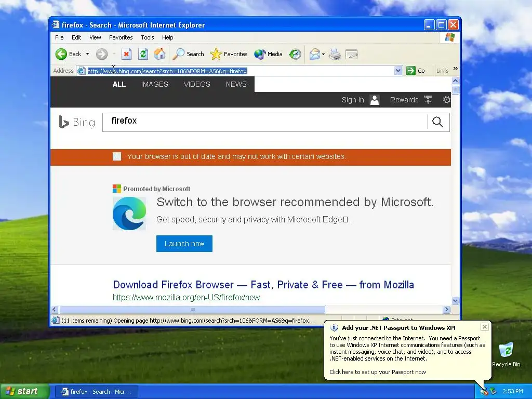Image resolution: width=532 pixels, height=399 pixels.
Task: Click the balloon to set up Passport
Action: [377, 372]
